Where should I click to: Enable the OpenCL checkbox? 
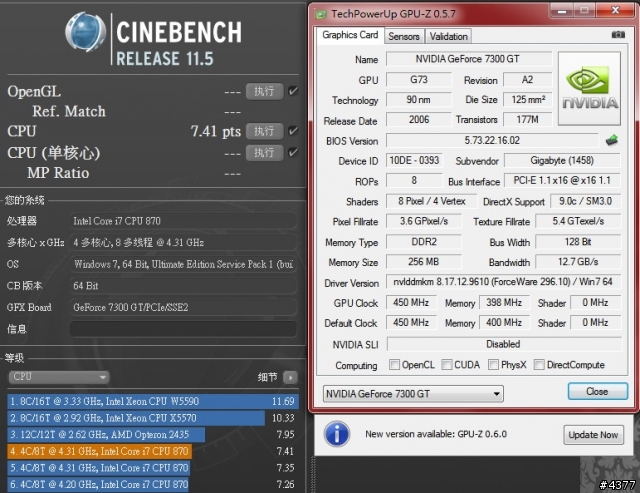click(394, 364)
